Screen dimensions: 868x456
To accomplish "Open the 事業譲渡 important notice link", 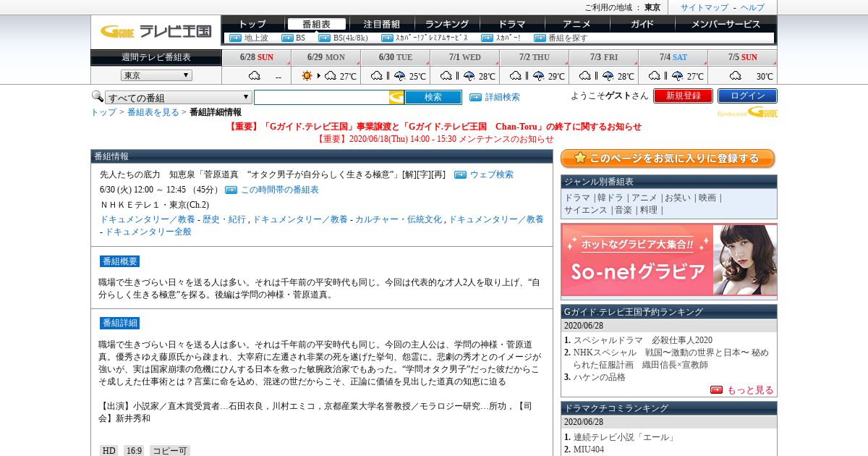I will [435, 126].
